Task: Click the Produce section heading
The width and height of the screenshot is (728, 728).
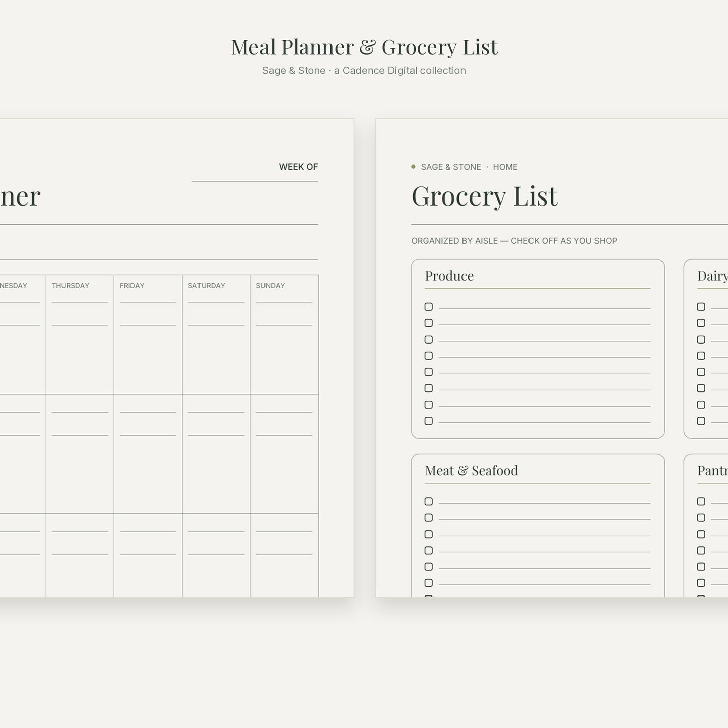Action: click(449, 276)
